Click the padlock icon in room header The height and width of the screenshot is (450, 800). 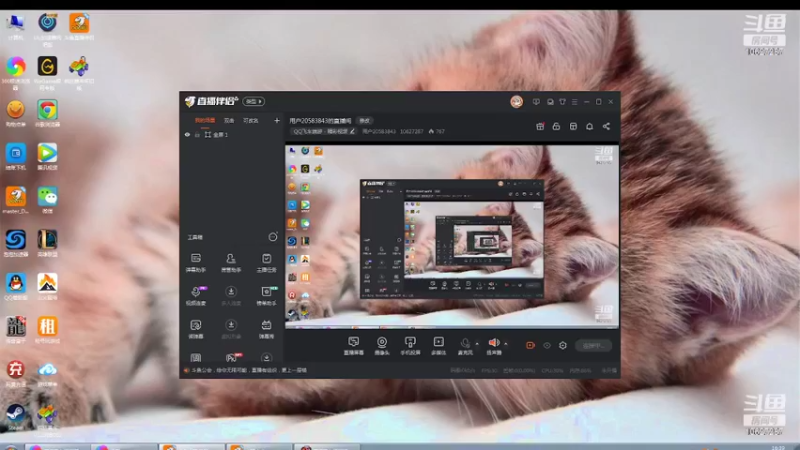[x=556, y=127]
